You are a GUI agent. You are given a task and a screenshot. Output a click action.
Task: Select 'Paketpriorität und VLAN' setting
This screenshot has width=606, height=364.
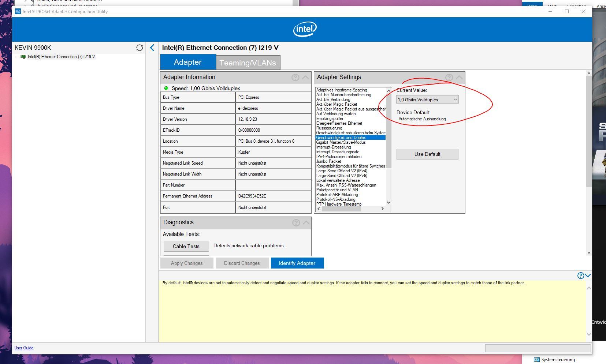[350, 190]
